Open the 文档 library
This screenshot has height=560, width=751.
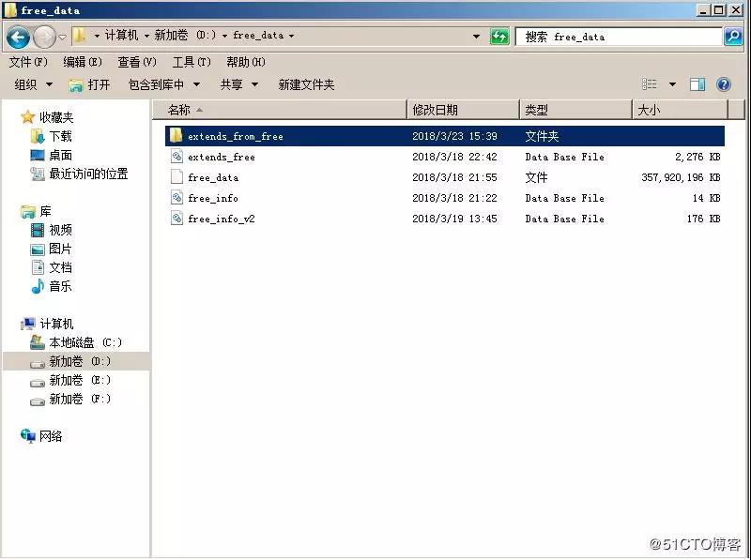click(x=60, y=267)
